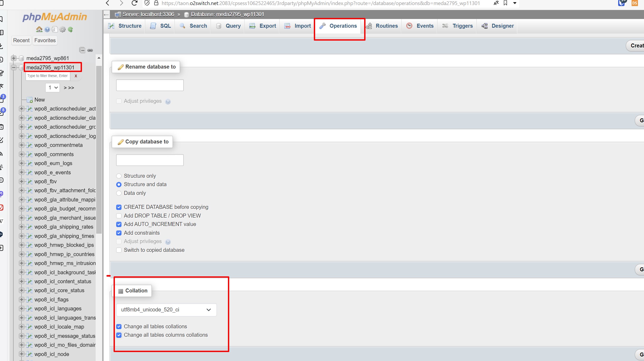Image resolution: width=644 pixels, height=361 pixels.
Task: Click the database icon of meda2795_wp861
Action: click(22, 58)
